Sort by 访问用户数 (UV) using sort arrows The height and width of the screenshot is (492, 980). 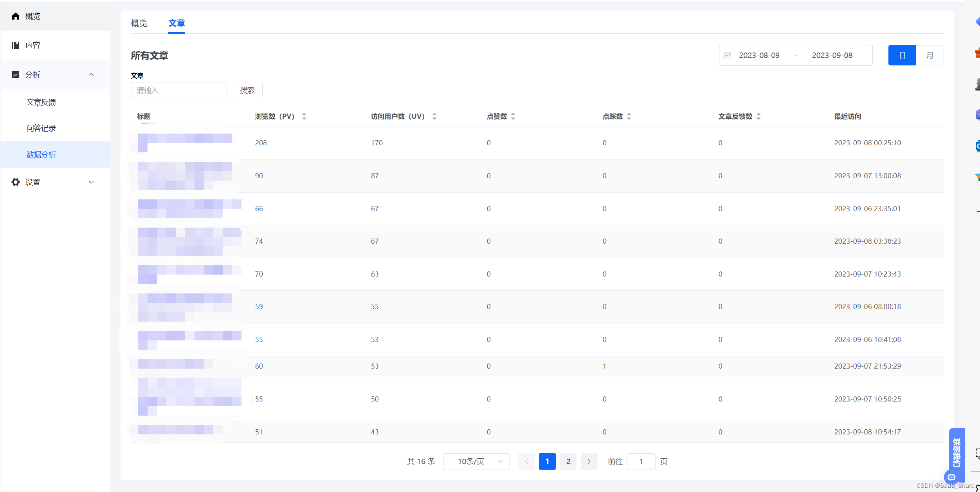[434, 116]
